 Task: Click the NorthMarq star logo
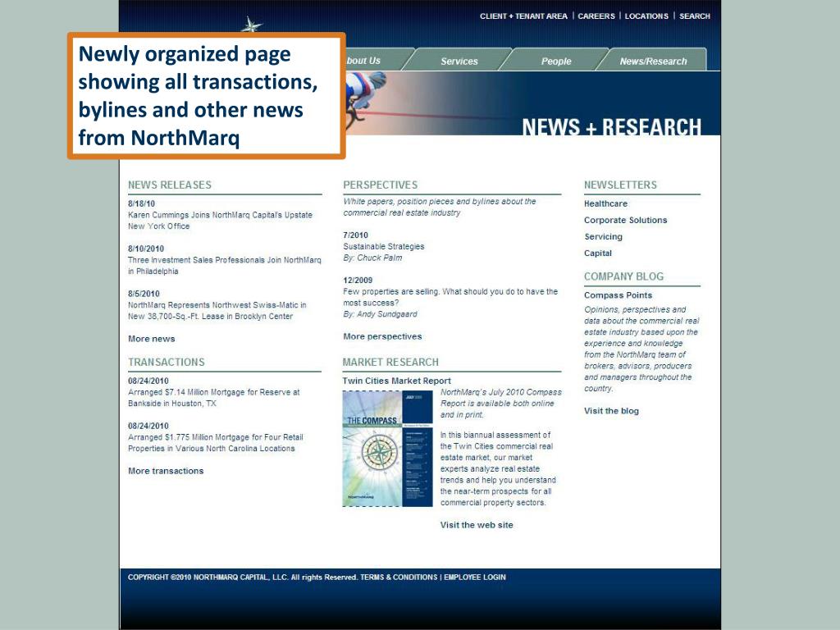tap(251, 25)
